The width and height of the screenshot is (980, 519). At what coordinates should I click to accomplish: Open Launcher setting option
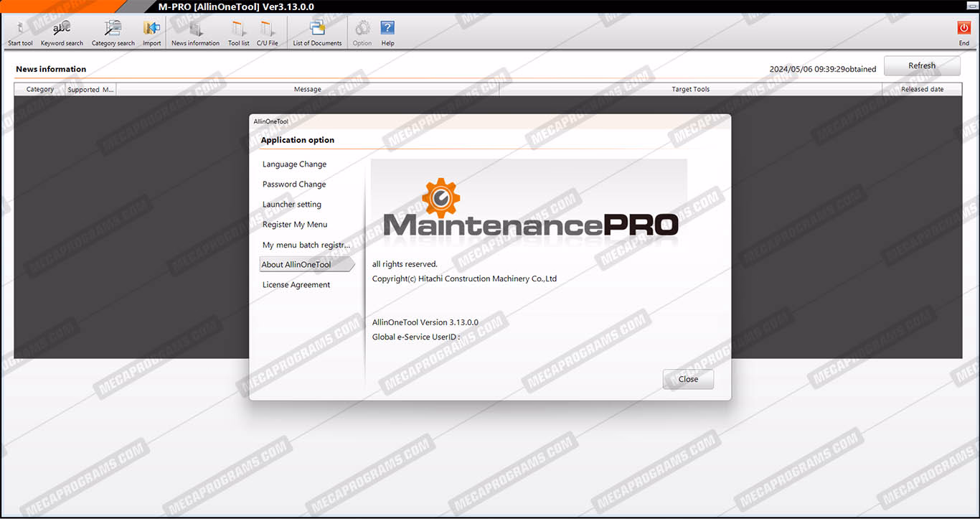click(292, 205)
